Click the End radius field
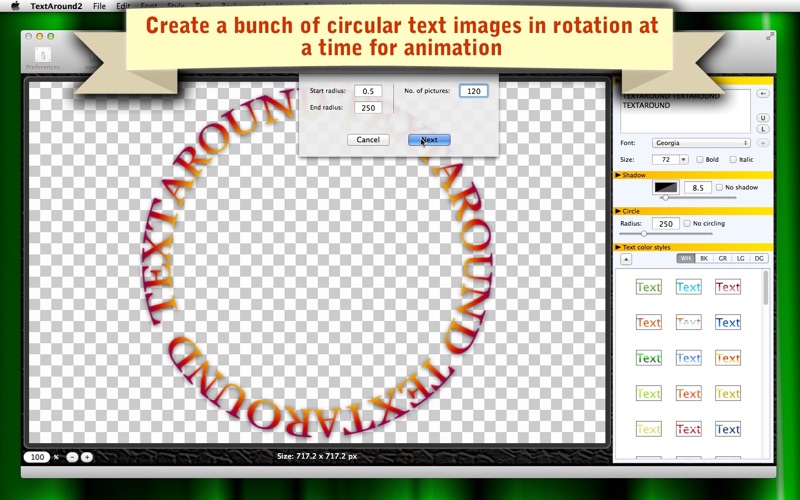800x500 pixels. 368,108
